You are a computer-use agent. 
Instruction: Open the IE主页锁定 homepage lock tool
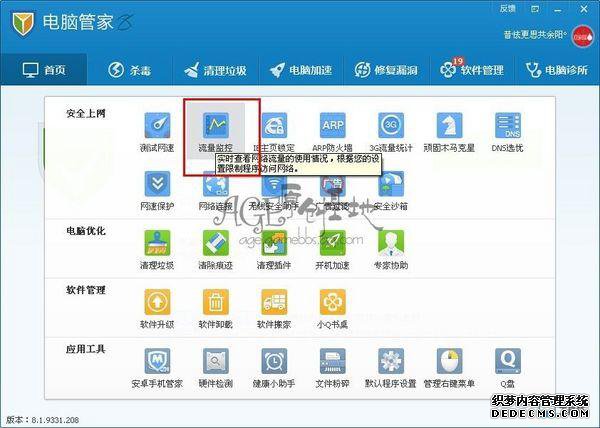point(274,132)
